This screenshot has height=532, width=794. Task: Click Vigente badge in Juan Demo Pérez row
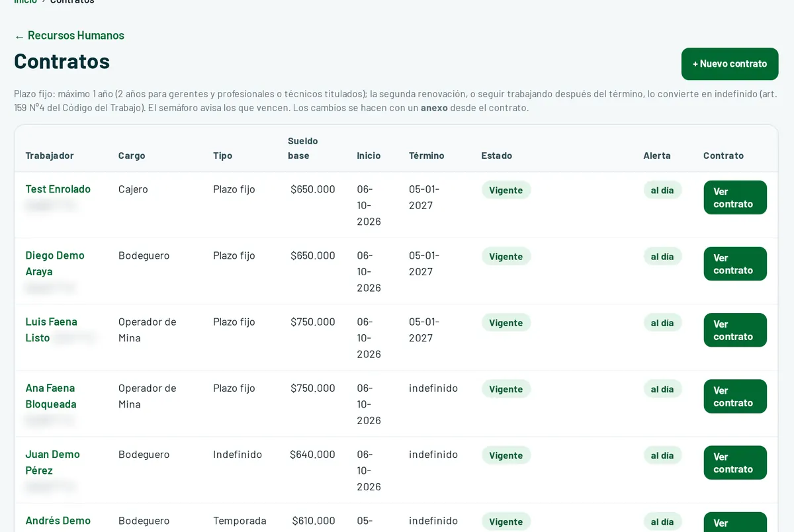506,455
